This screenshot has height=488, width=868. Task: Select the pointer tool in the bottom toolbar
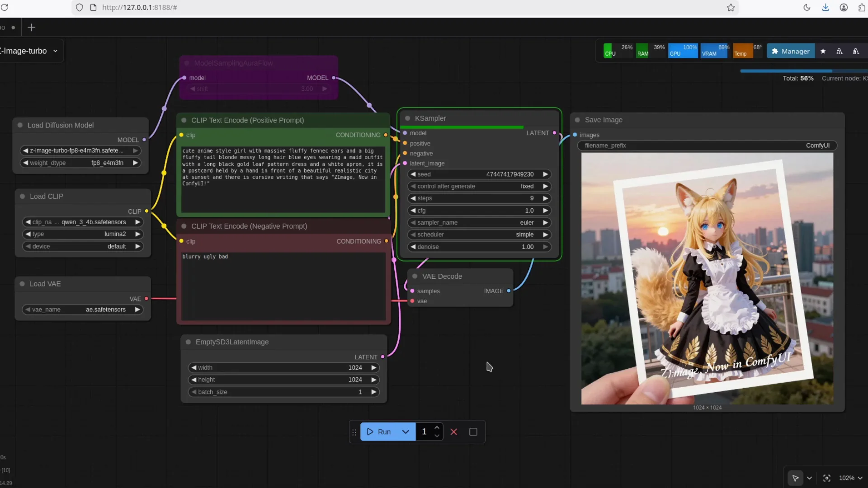(x=796, y=478)
